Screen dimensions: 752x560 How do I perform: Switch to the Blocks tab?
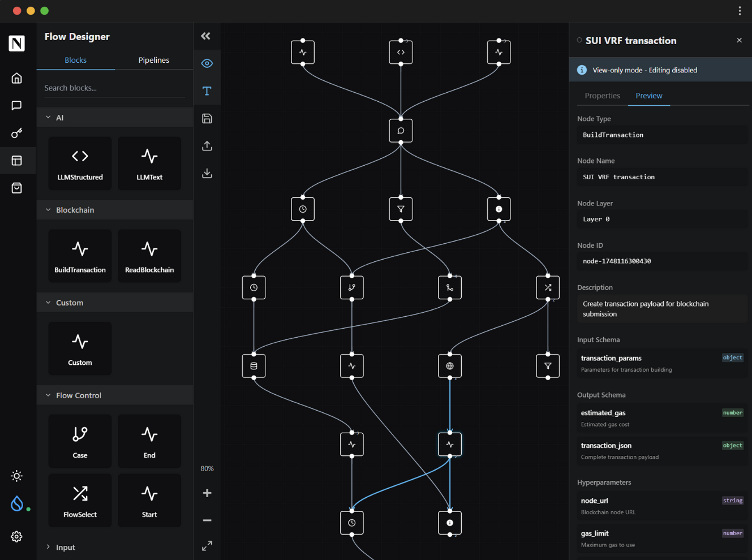tap(76, 60)
